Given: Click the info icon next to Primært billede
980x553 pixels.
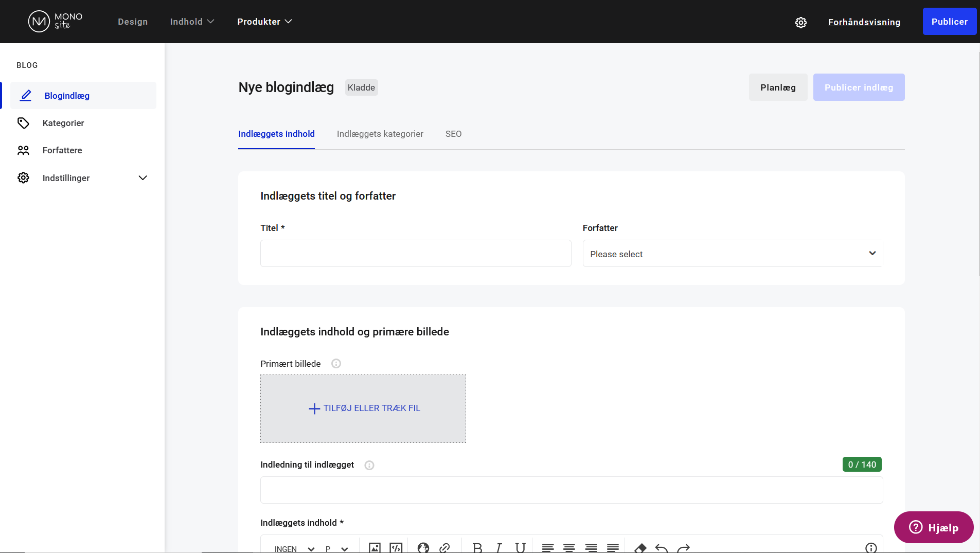Looking at the screenshot, I should [336, 364].
